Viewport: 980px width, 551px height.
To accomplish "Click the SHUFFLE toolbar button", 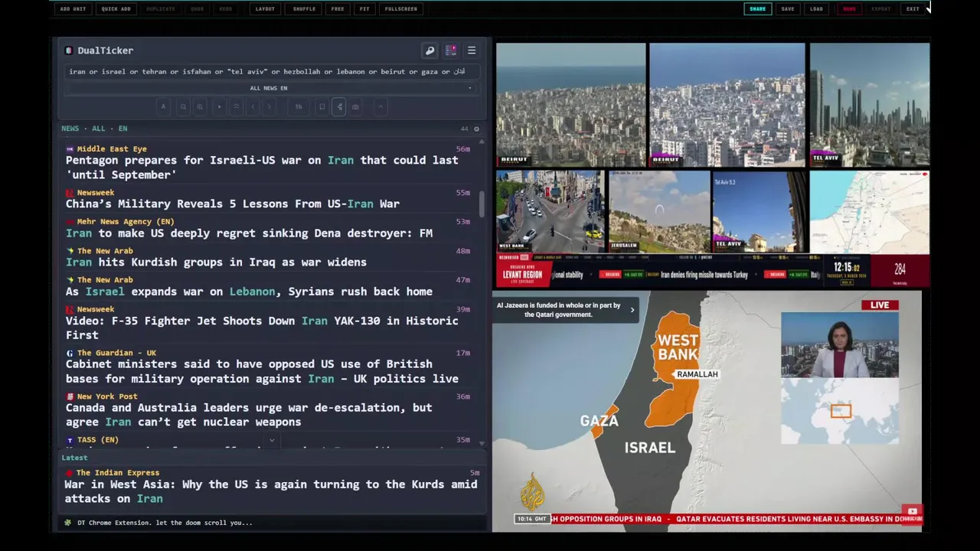I will click(x=304, y=9).
